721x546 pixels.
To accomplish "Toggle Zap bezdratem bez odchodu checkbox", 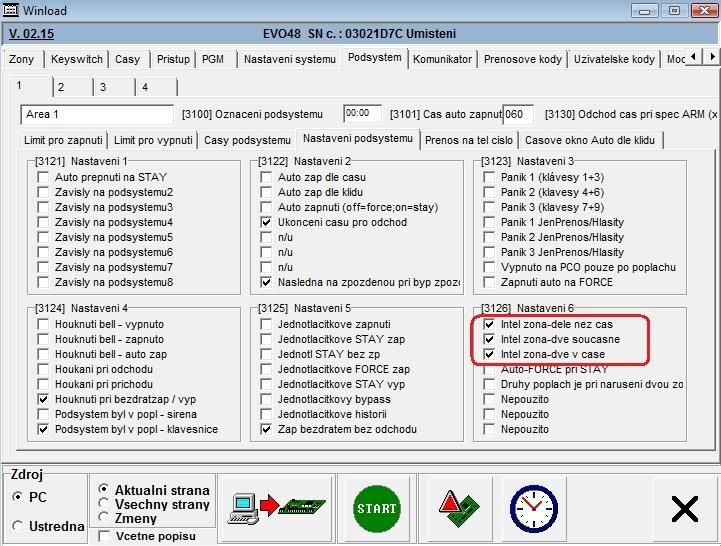I will coord(266,430).
